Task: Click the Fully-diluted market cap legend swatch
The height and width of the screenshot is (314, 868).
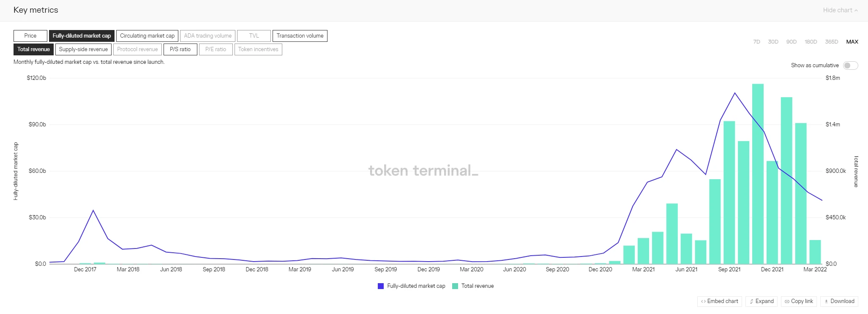Action: pyautogui.click(x=381, y=286)
